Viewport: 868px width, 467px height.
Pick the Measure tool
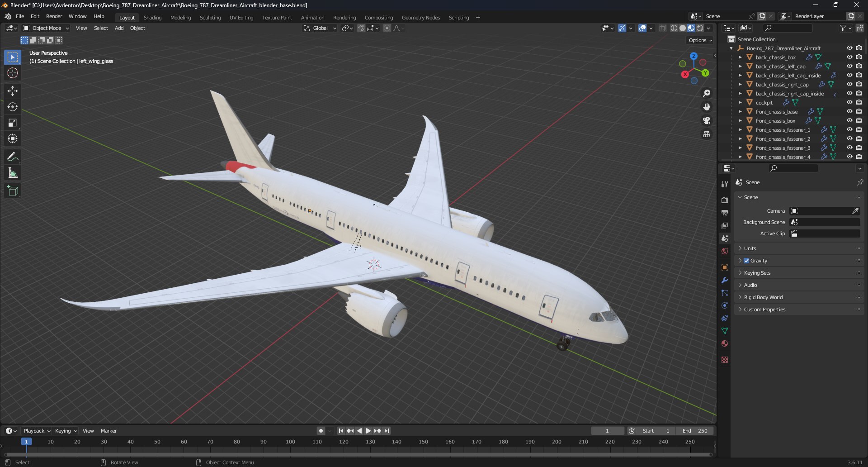pos(13,173)
